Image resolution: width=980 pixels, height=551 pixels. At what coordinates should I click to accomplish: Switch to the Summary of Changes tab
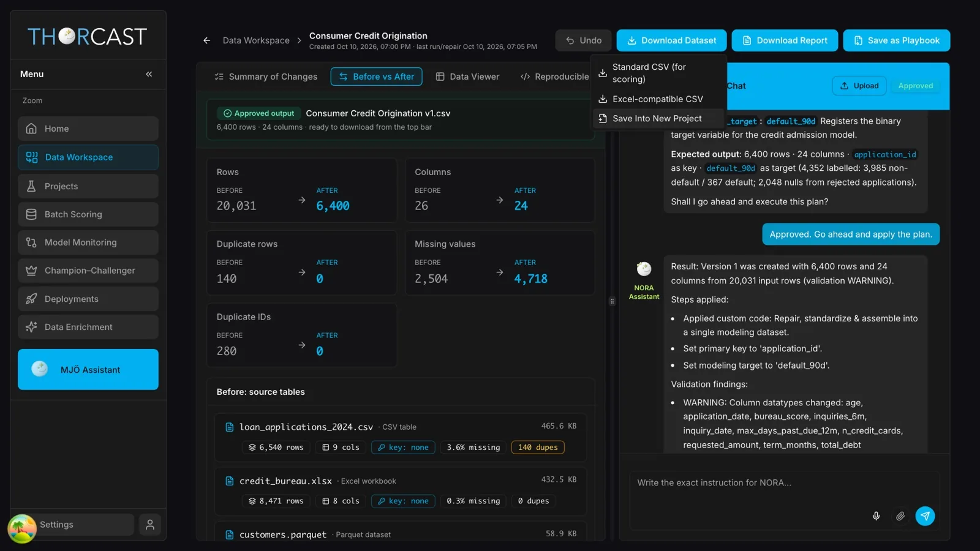coord(266,77)
